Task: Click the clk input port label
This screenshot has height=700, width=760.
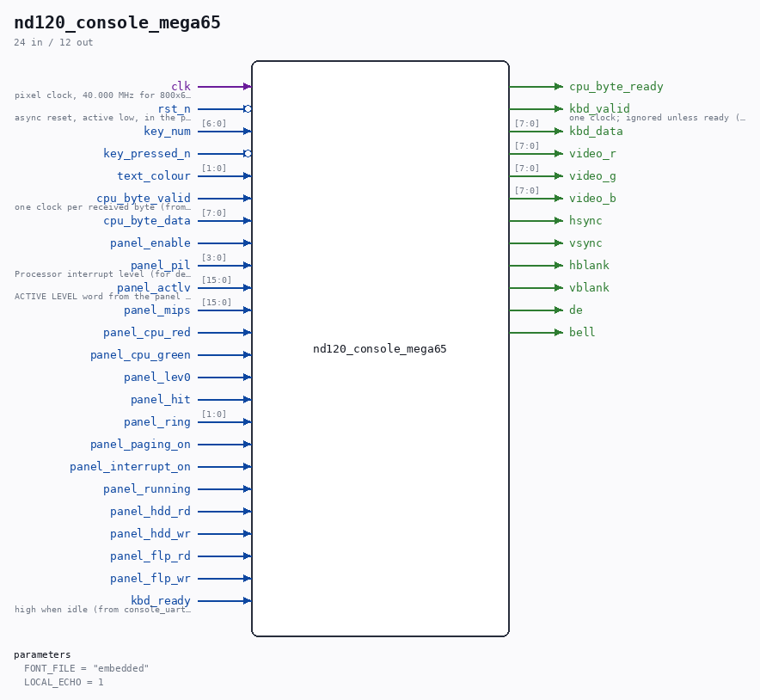Action: tap(181, 86)
